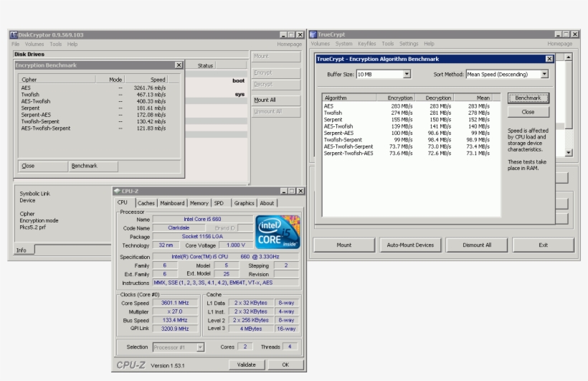Select the Serpent-Twofish-AES row in TrueCrypt benchmark
The width and height of the screenshot is (588, 381).
pos(407,153)
